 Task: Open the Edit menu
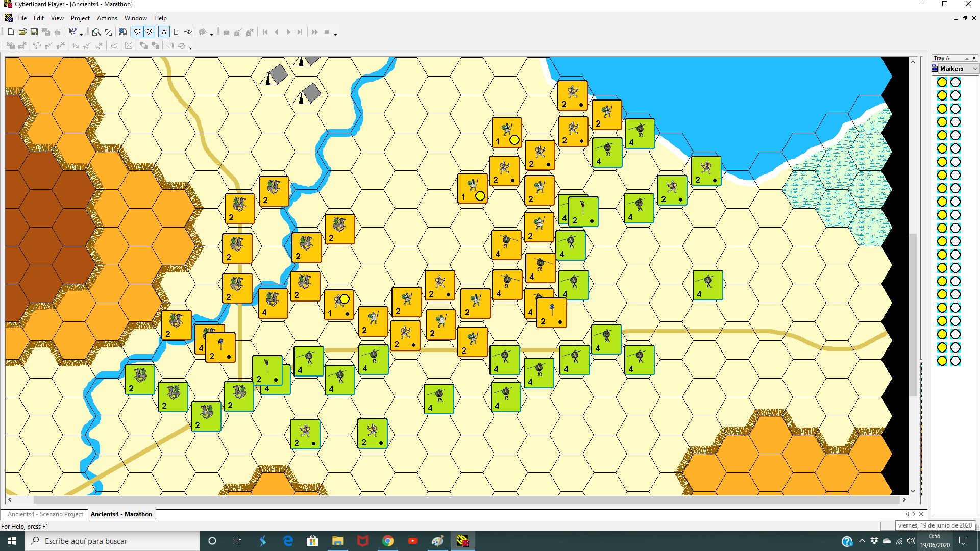[x=39, y=18]
